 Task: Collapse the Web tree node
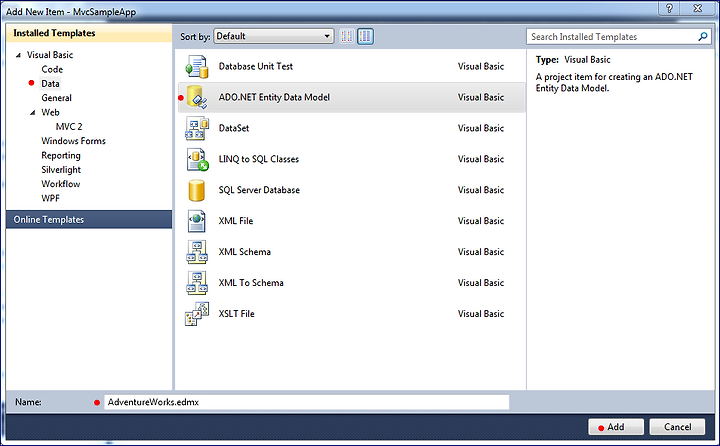[x=33, y=113]
